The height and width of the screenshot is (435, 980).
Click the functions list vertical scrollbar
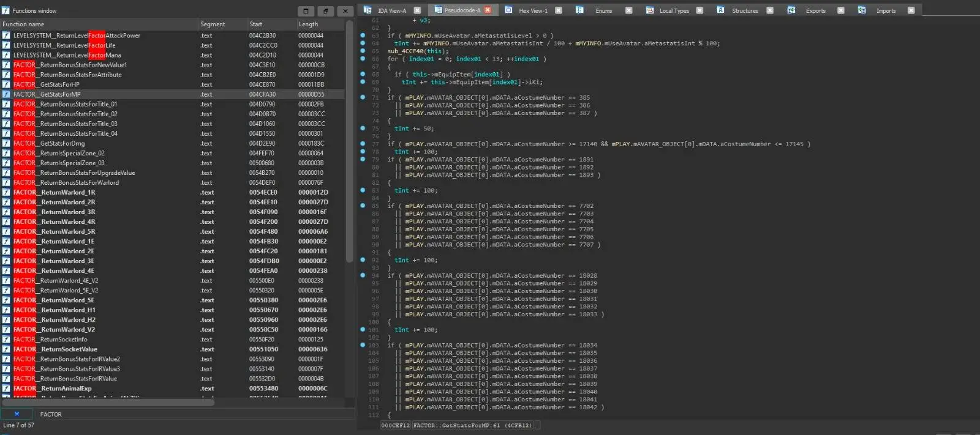[350, 141]
